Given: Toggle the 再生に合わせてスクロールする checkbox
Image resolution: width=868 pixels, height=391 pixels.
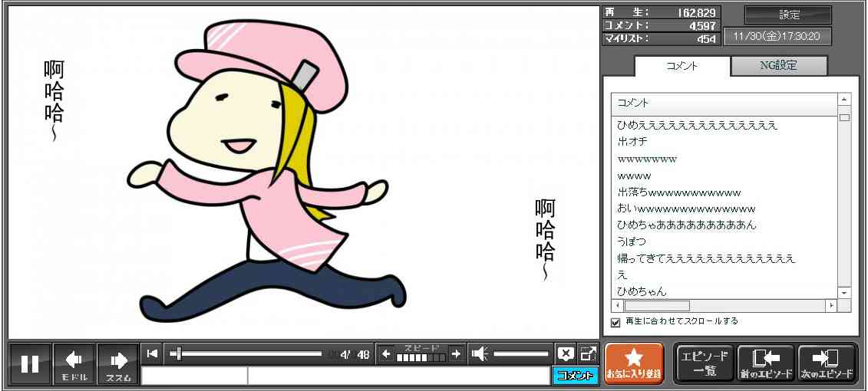Looking at the screenshot, I should pos(616,322).
